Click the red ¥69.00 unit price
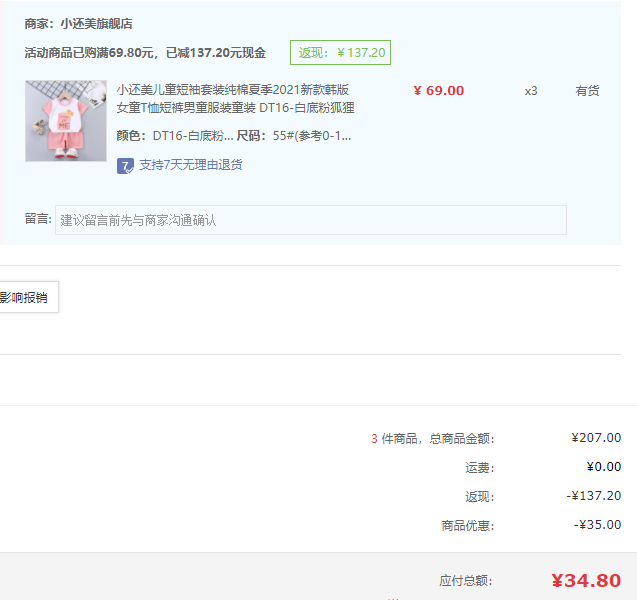 pos(438,91)
